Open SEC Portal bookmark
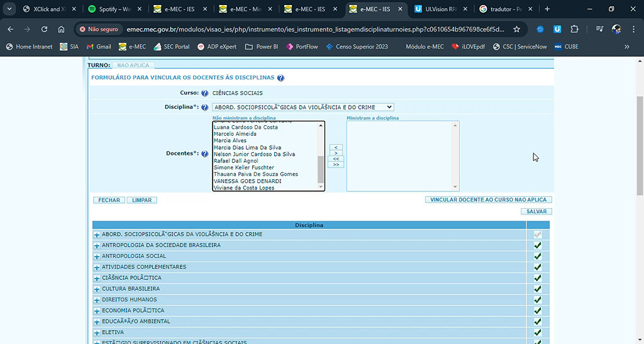The height and width of the screenshot is (344, 644). (x=171, y=47)
